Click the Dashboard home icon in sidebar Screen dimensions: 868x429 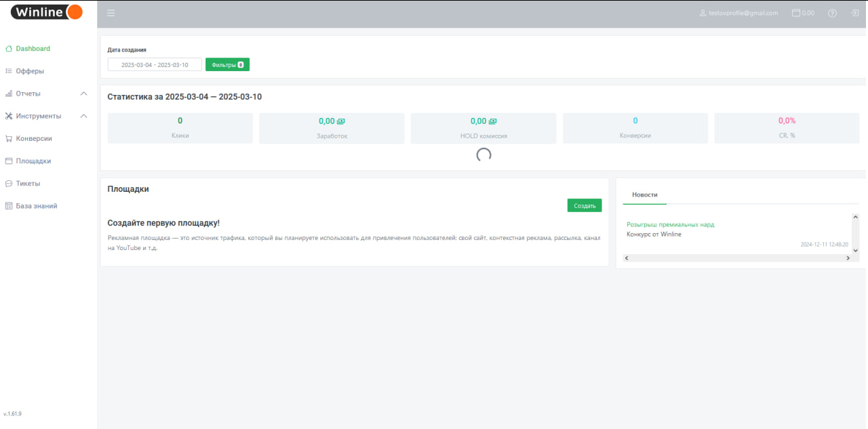coord(9,49)
